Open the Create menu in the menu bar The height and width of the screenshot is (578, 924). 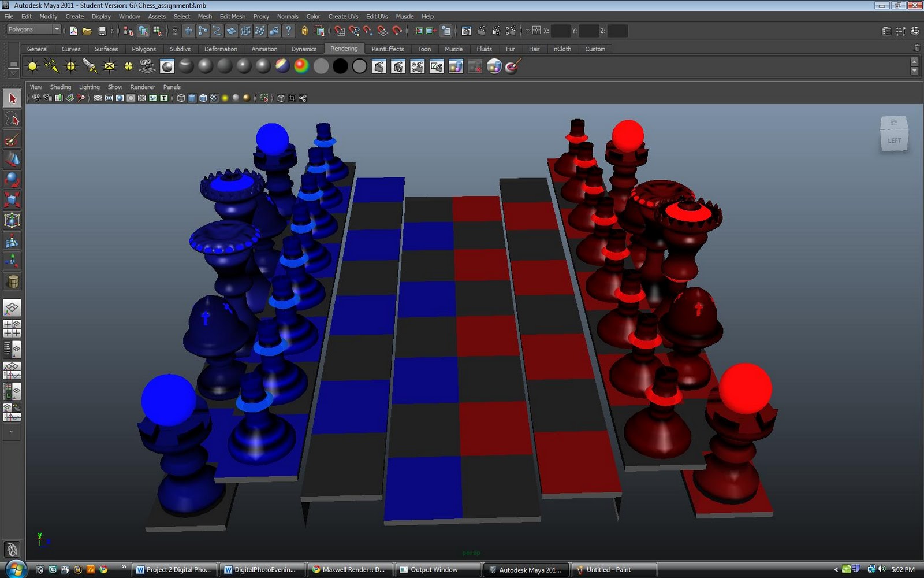pyautogui.click(x=74, y=16)
